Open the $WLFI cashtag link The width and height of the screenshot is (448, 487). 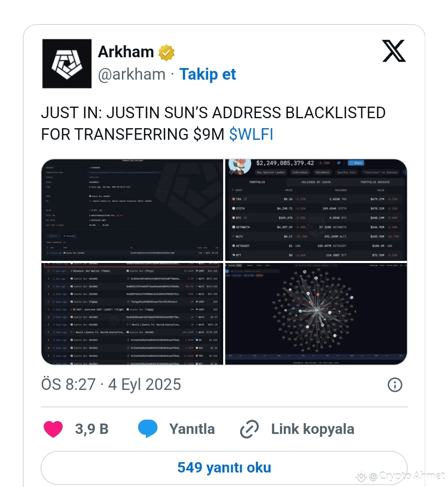coord(251,134)
